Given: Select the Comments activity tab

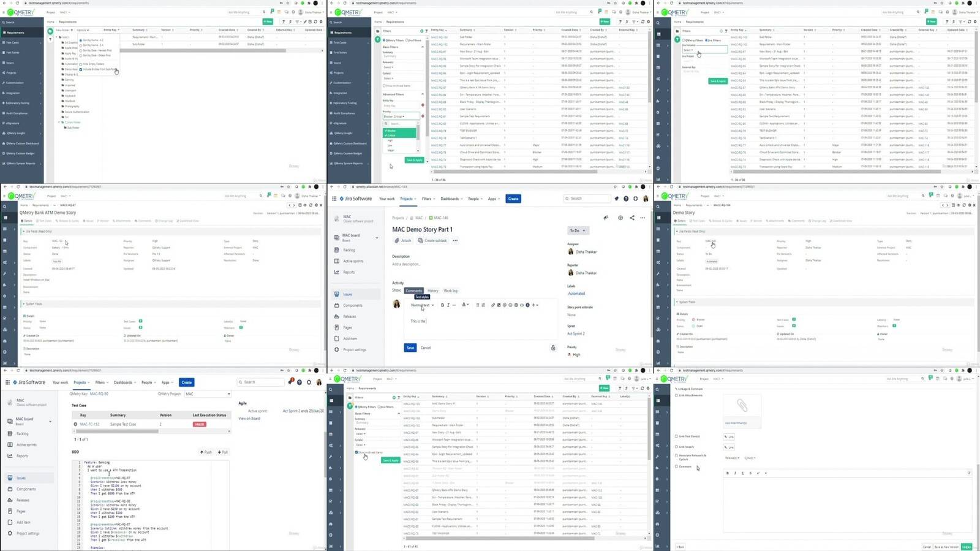Looking at the screenshot, I should 413,291.
